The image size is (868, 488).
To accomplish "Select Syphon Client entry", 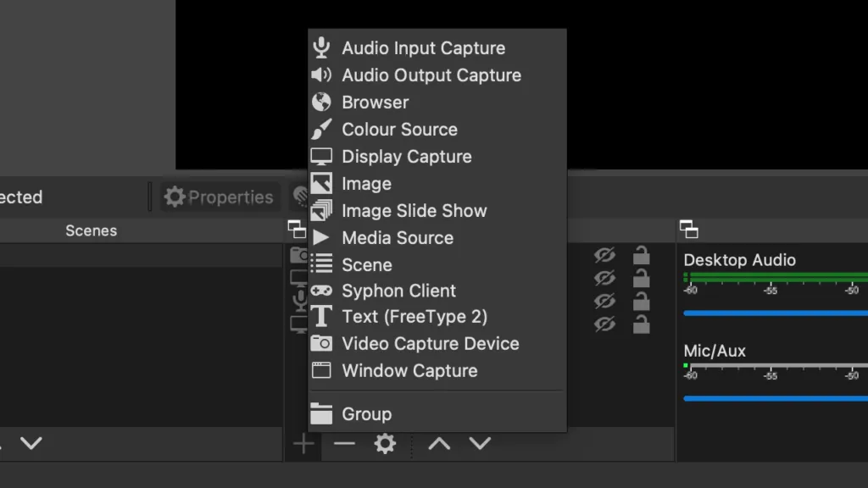I will click(x=437, y=291).
